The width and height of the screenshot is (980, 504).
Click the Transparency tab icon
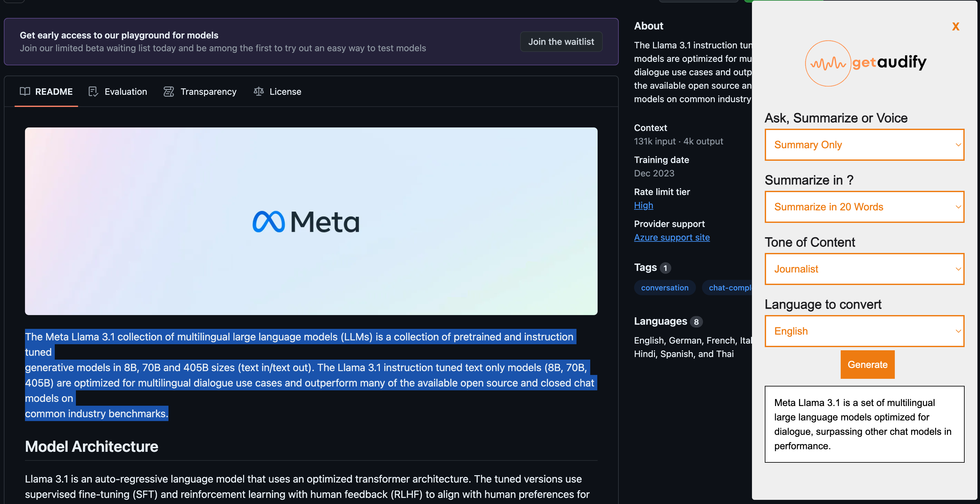[x=168, y=91]
